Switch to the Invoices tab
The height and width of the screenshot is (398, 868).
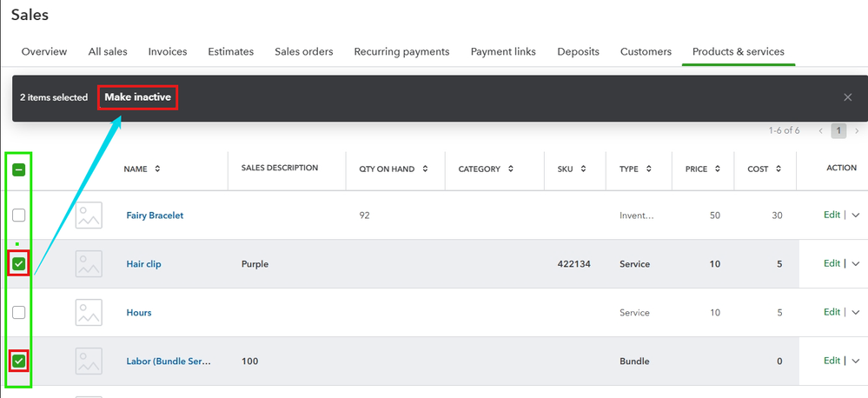coord(168,51)
